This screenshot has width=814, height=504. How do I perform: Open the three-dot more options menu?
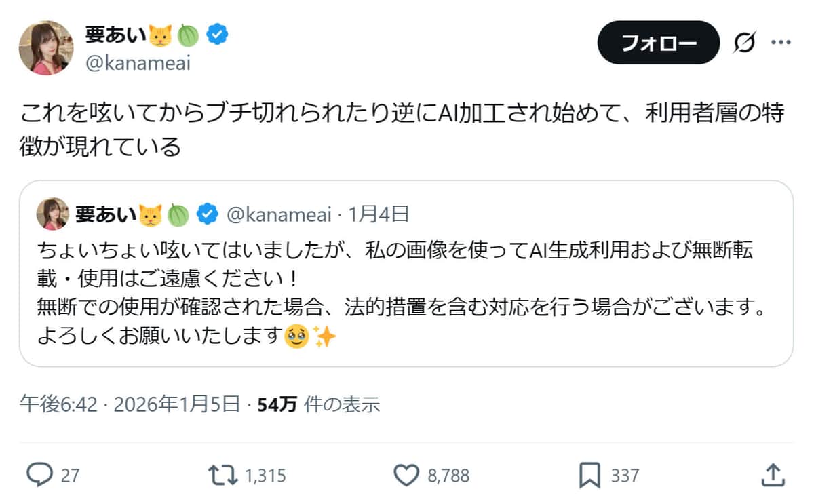click(781, 43)
